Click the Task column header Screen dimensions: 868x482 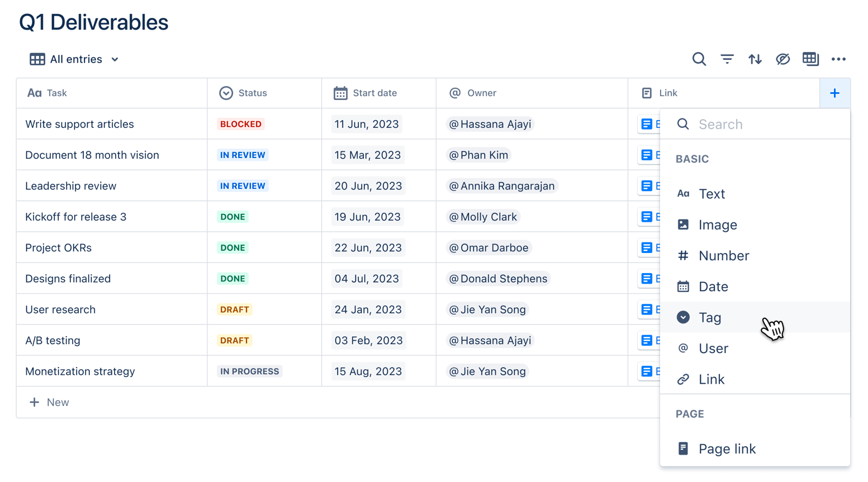click(112, 93)
